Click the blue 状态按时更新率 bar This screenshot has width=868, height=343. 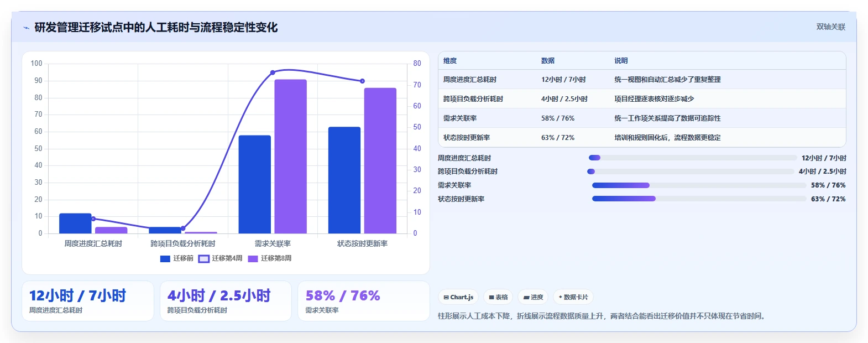344,180
